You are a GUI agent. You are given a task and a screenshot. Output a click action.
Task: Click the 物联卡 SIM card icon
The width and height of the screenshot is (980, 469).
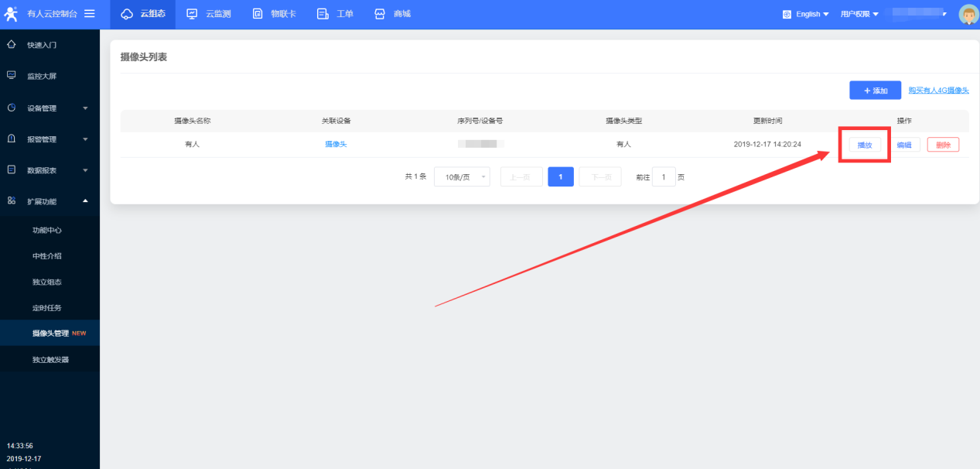coord(258,14)
